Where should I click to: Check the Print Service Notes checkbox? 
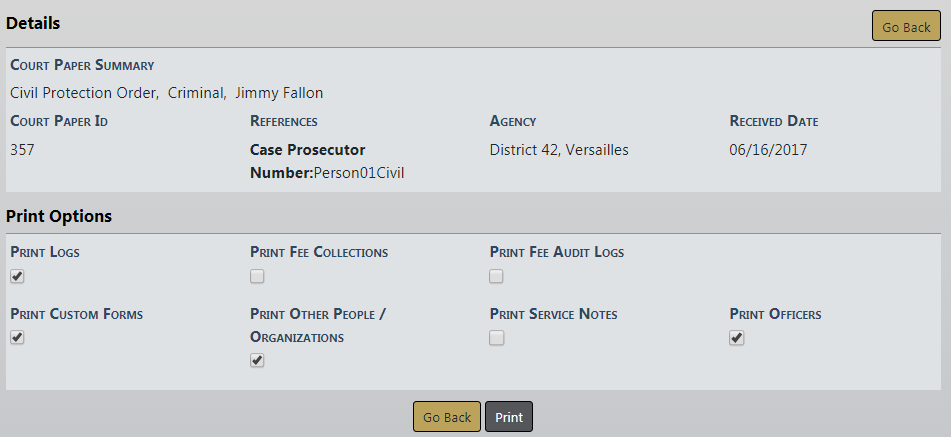pos(497,338)
